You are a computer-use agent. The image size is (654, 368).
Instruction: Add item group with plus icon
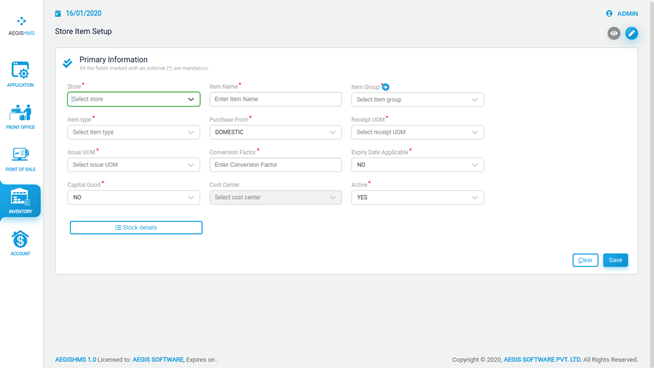386,87
